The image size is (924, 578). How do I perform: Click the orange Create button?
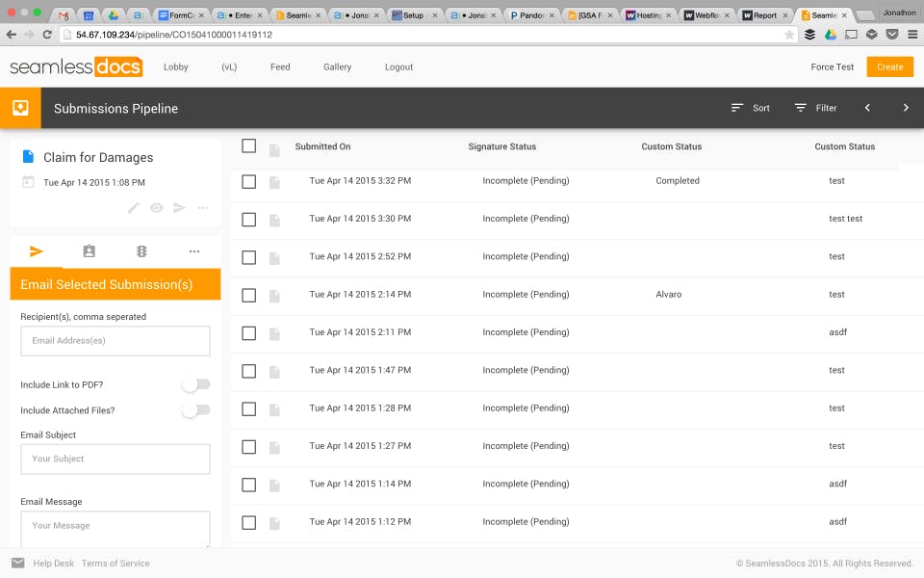tap(889, 67)
